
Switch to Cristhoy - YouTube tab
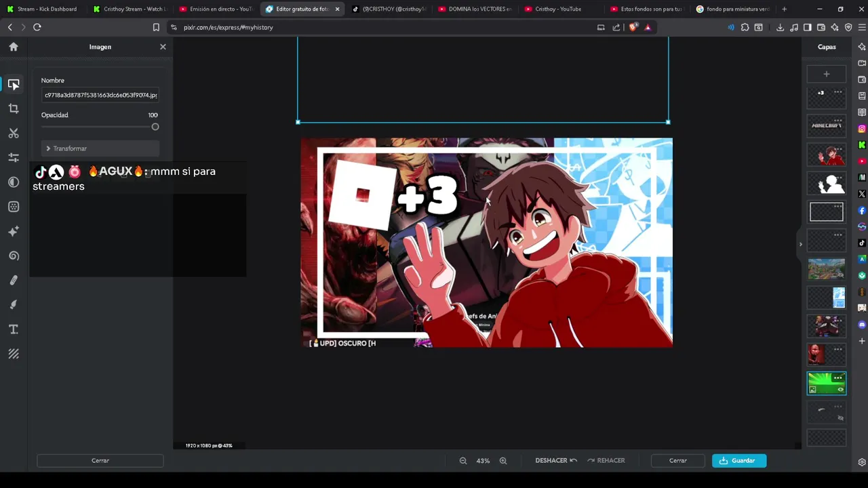click(561, 9)
